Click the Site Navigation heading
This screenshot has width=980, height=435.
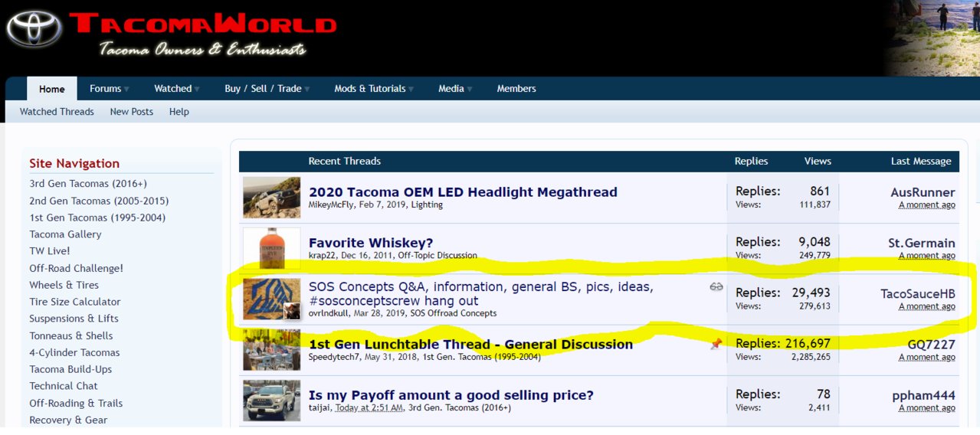(74, 163)
